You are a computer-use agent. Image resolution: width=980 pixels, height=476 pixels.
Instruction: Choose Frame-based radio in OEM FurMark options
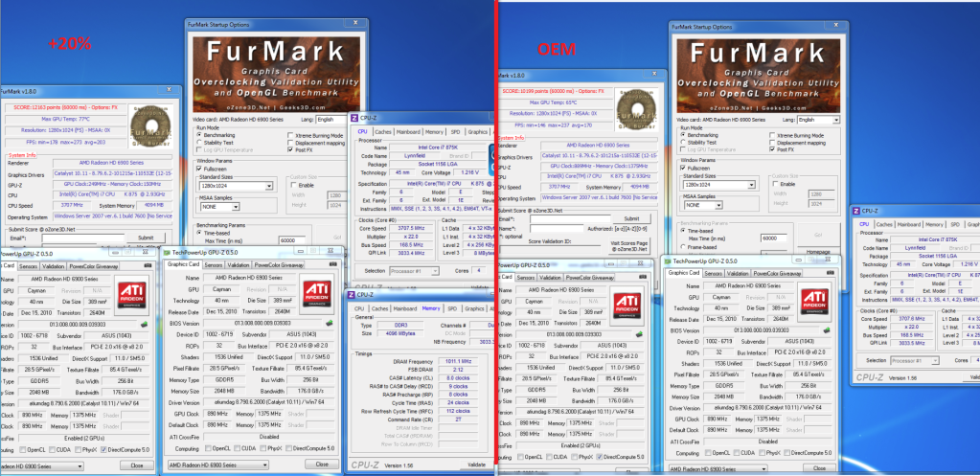click(683, 247)
